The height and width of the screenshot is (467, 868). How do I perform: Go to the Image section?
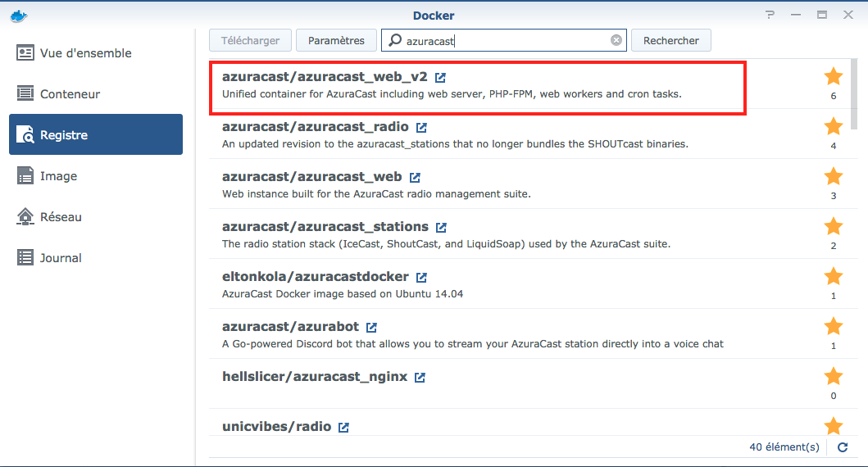pos(96,175)
